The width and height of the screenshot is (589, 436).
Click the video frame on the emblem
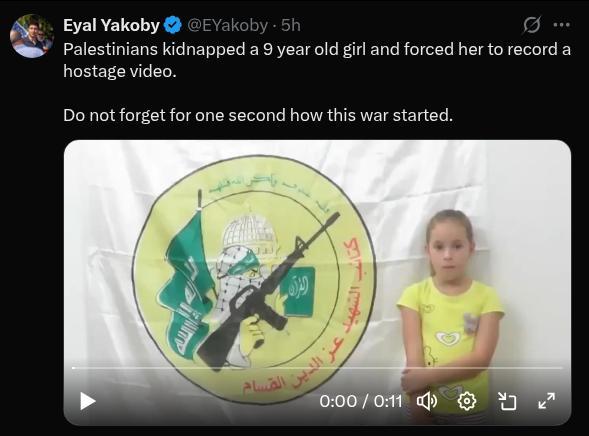tap(255, 280)
